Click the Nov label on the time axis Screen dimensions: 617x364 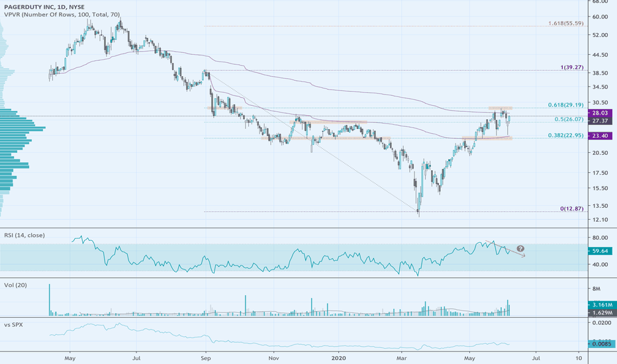click(273, 358)
